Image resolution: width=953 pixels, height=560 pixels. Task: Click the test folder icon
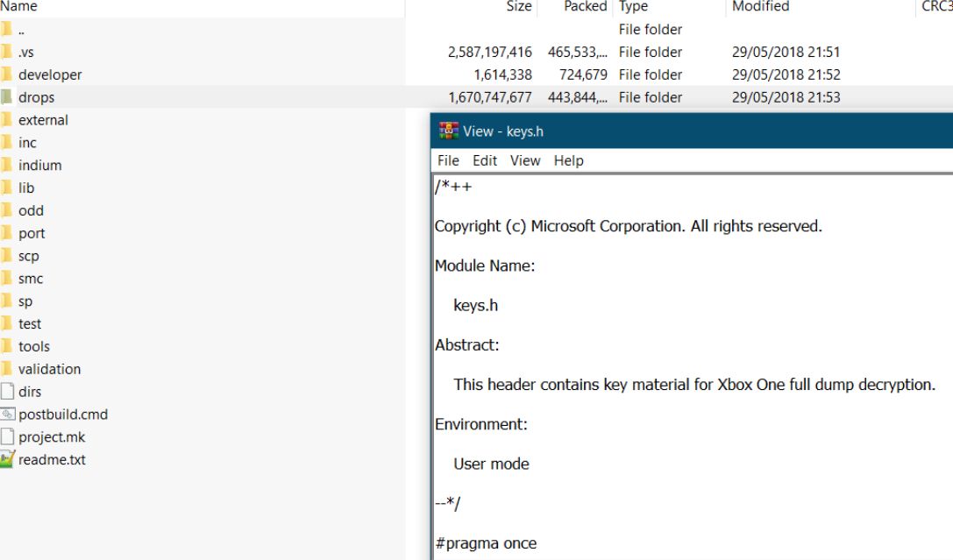pos(6,323)
